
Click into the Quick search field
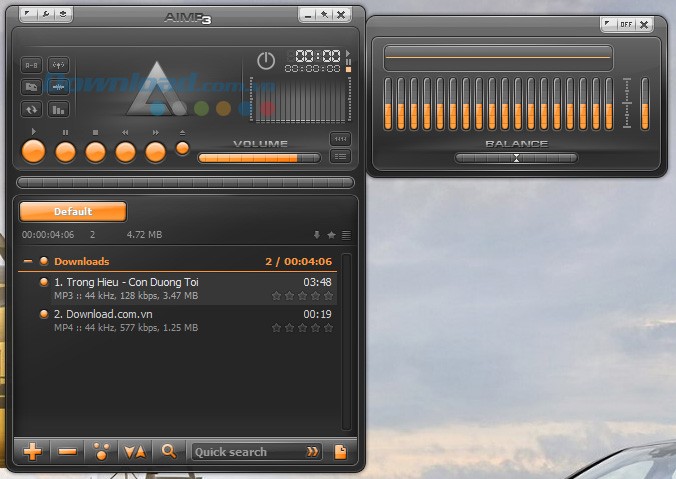click(247, 451)
